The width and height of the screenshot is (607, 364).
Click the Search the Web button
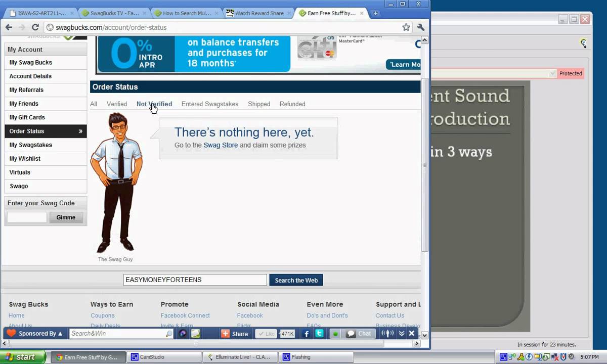[296, 280]
